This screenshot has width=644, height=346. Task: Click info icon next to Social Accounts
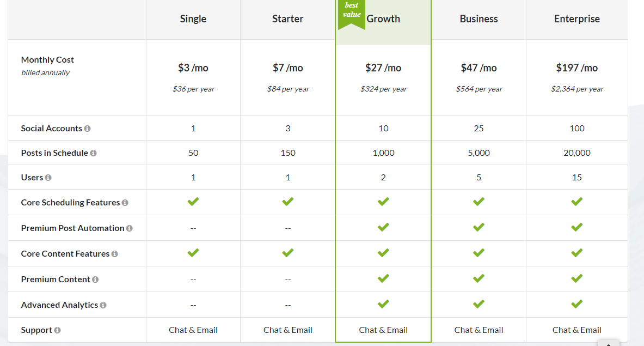(88, 129)
